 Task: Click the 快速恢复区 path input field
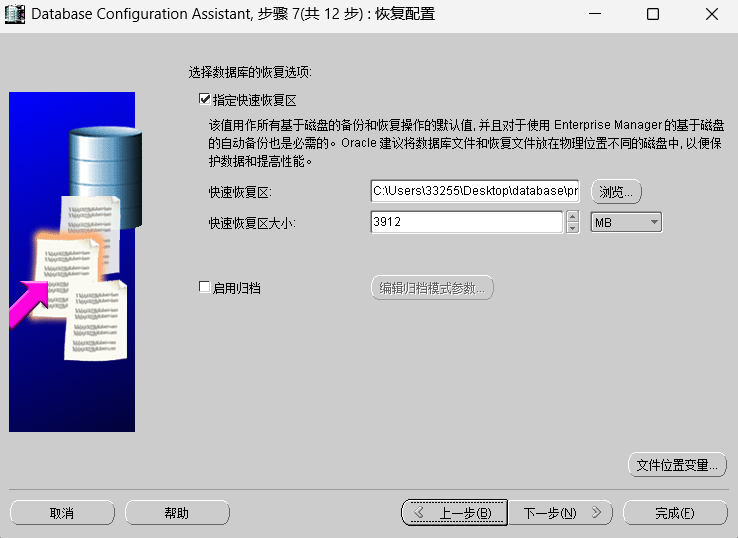475,191
